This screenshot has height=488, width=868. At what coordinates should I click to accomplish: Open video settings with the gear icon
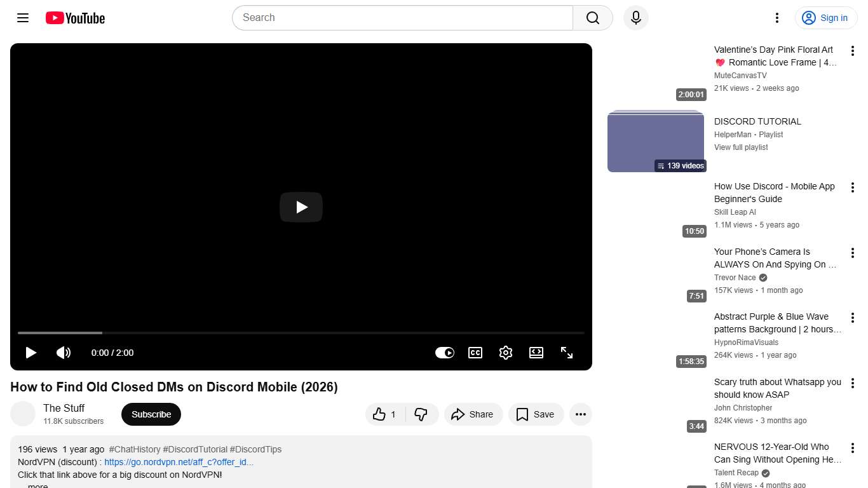click(x=505, y=353)
